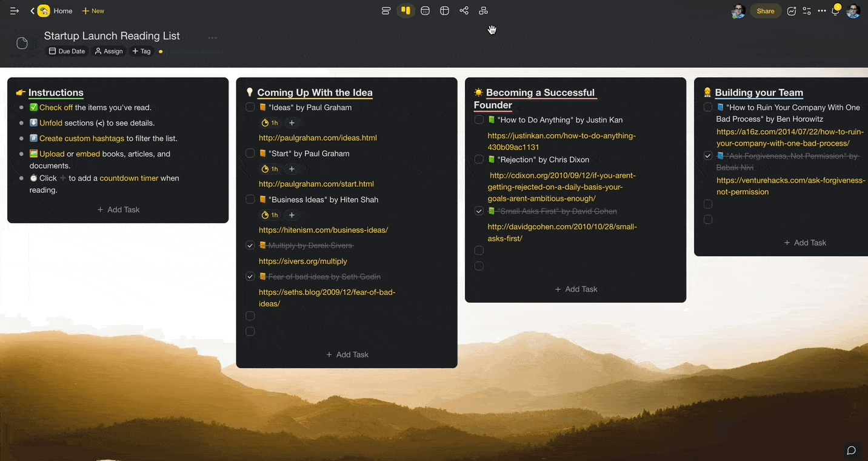Open the table view icon

click(x=444, y=10)
